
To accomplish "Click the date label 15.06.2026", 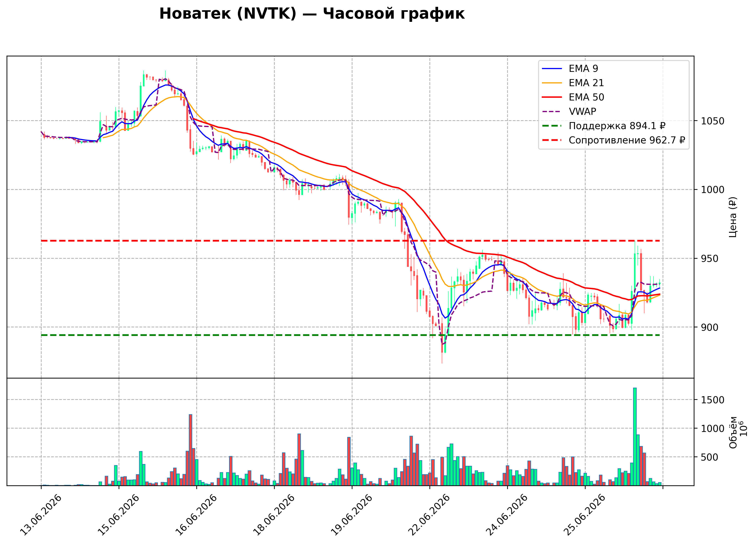I will [118, 515].
